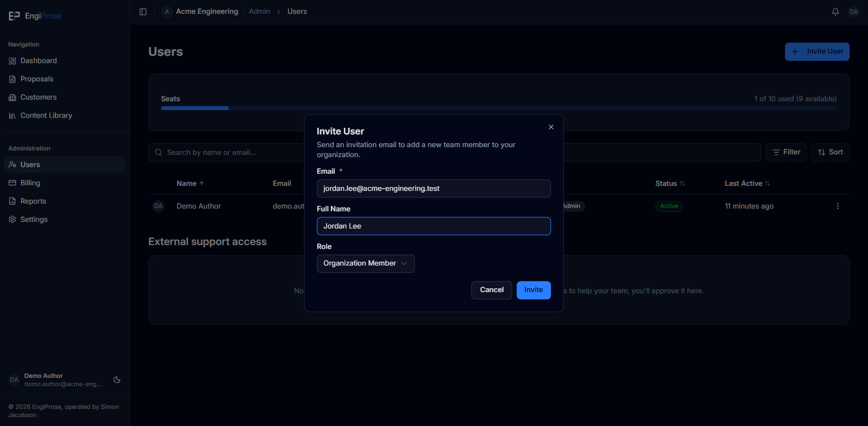Image resolution: width=868 pixels, height=426 pixels.
Task: Click the Active status badge
Action: [x=669, y=206]
